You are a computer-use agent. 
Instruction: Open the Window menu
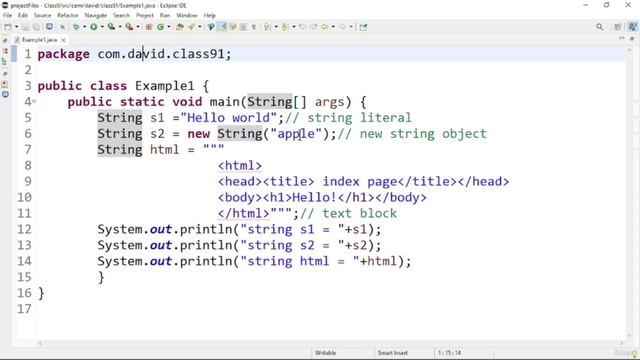click(187, 15)
